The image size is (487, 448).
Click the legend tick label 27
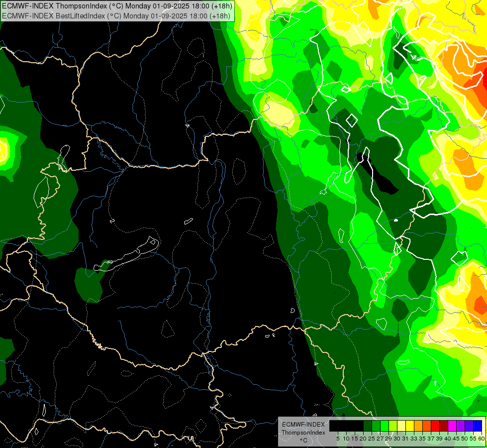coord(380,439)
